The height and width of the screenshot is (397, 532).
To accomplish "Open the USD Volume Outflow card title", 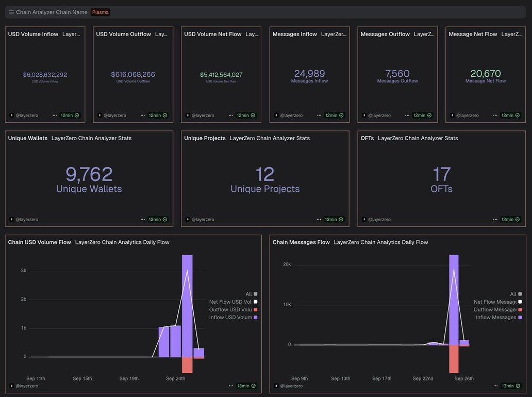I will (x=124, y=34).
